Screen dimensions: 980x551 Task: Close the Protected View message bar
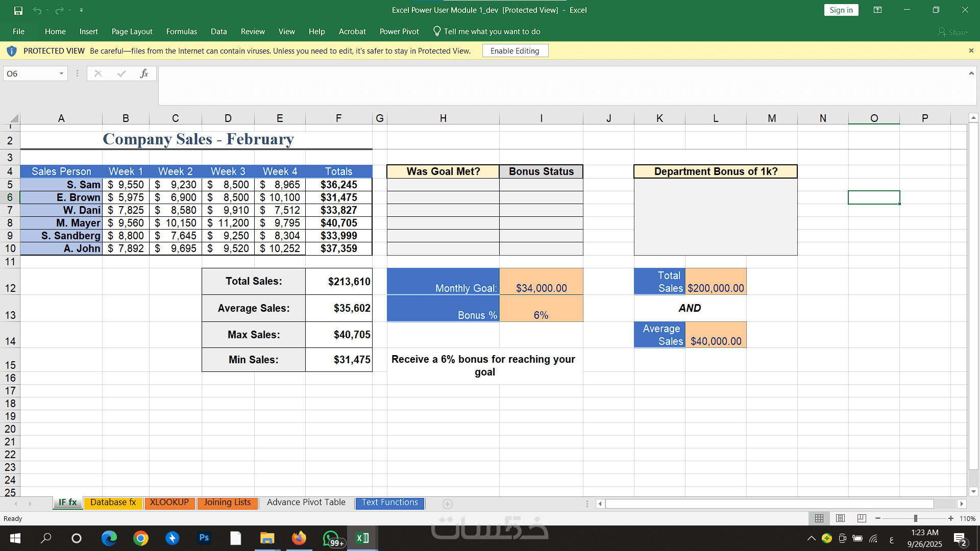[x=971, y=51]
